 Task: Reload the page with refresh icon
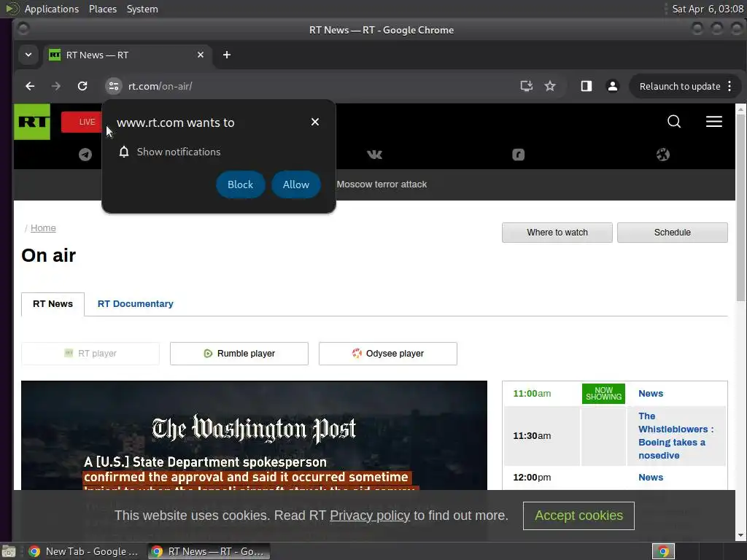point(82,86)
